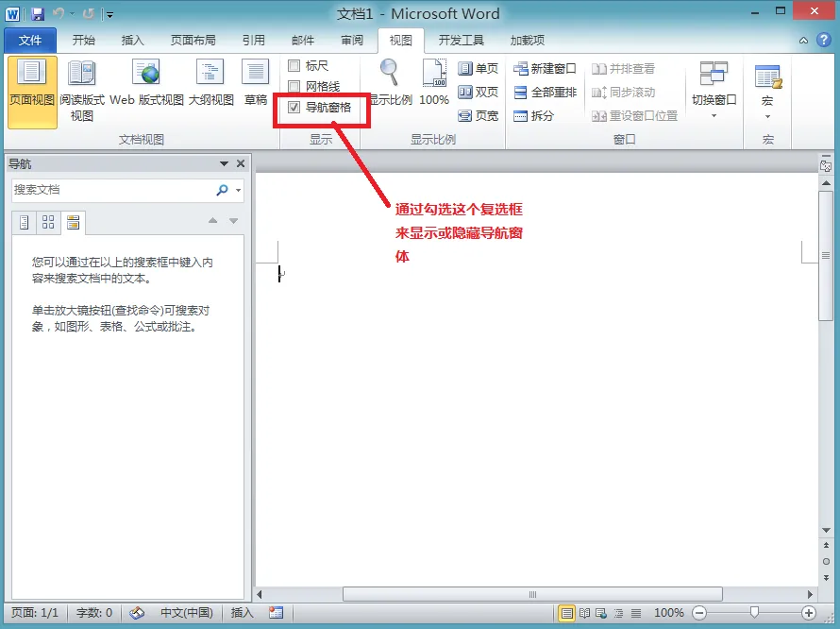
Task: Click 同步滚动 synchronous scrolling
Action: click(x=623, y=93)
